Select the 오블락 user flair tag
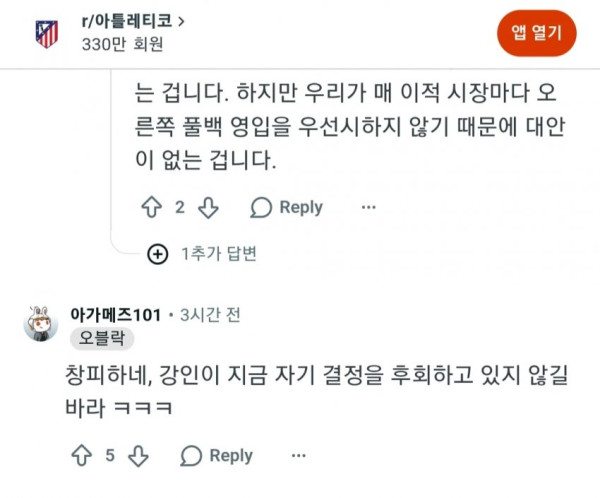This screenshot has height=498, width=600. point(102,339)
